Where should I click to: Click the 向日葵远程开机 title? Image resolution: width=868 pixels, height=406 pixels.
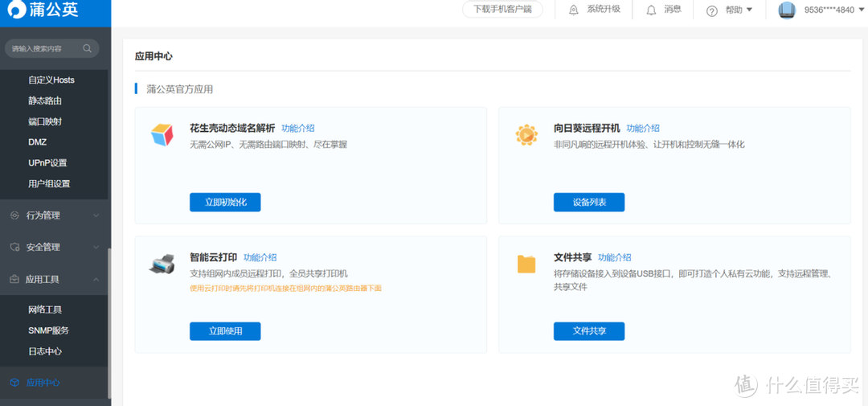pyautogui.click(x=587, y=128)
